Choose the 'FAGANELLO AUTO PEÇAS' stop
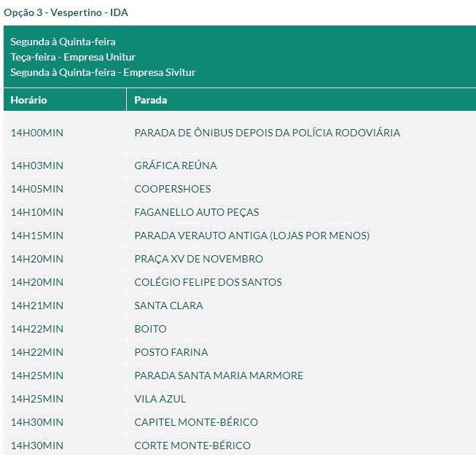Image resolution: width=476 pixels, height=455 pixels. [x=197, y=212]
